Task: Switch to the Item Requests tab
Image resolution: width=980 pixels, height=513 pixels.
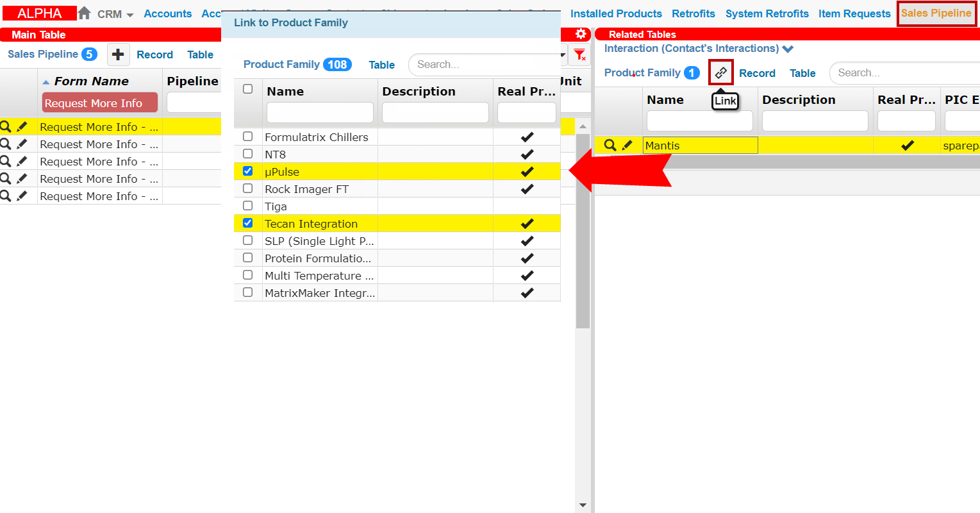Action: coord(854,13)
